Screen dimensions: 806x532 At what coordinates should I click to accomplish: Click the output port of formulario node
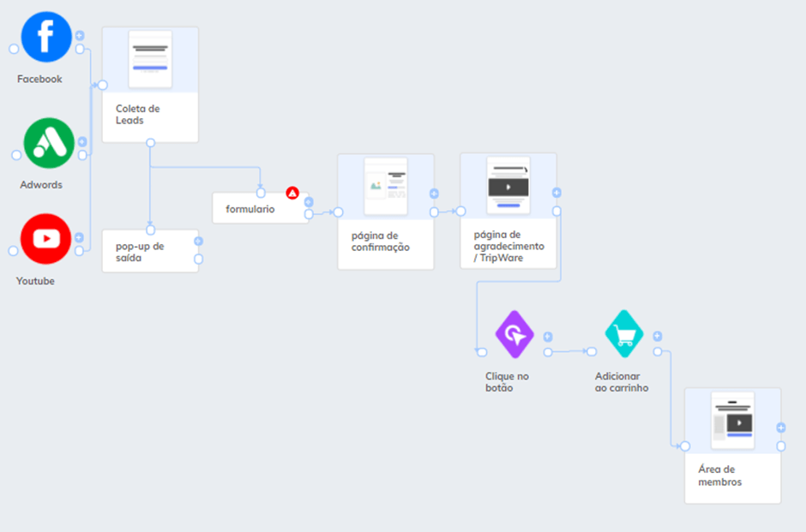[x=309, y=214]
